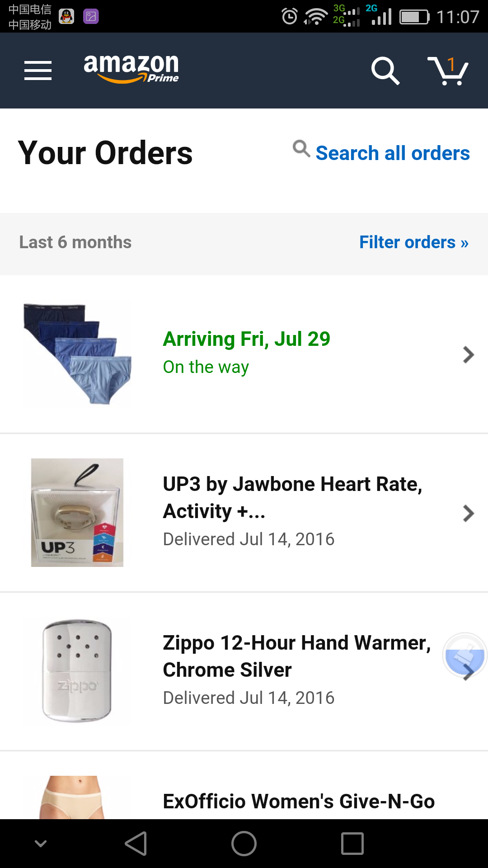The image size is (488, 868).
Task: Open the briefs order thumbnail
Action: 77,354
